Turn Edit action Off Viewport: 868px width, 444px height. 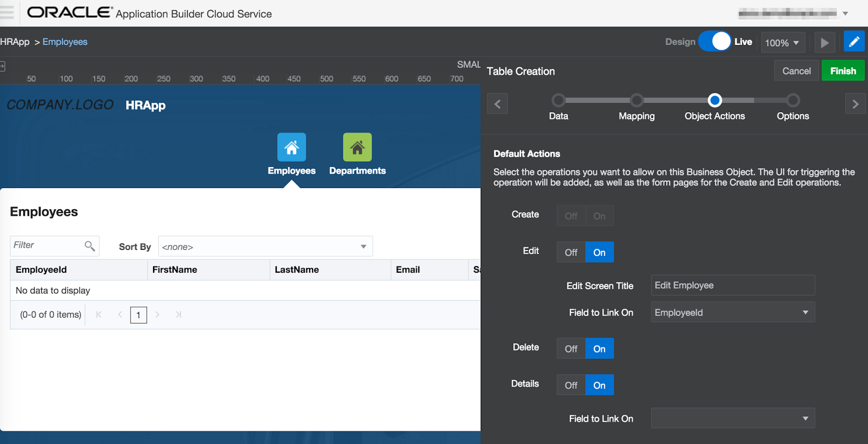click(571, 252)
